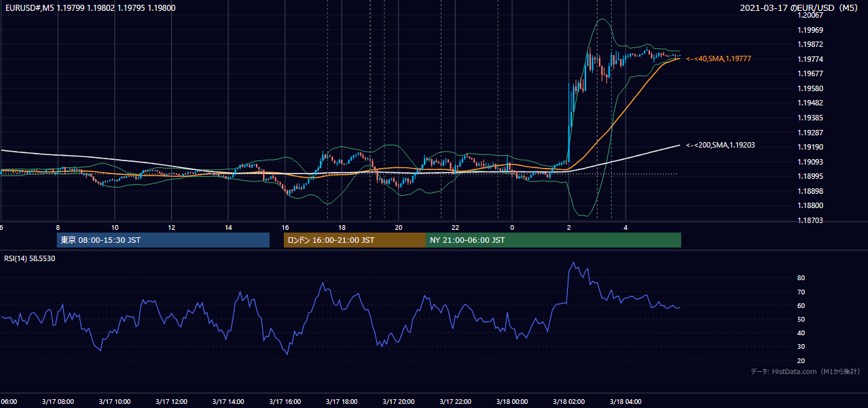Click RSI scale value 70

[x=801, y=292]
